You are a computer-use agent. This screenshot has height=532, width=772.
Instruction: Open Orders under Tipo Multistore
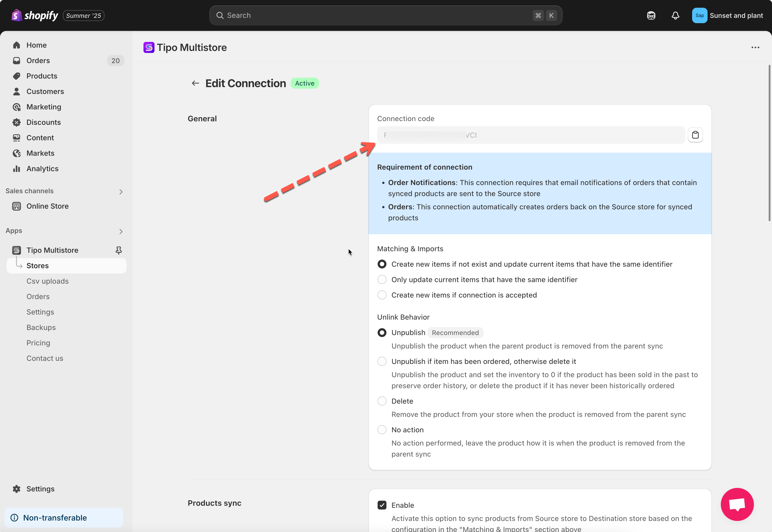click(x=38, y=296)
